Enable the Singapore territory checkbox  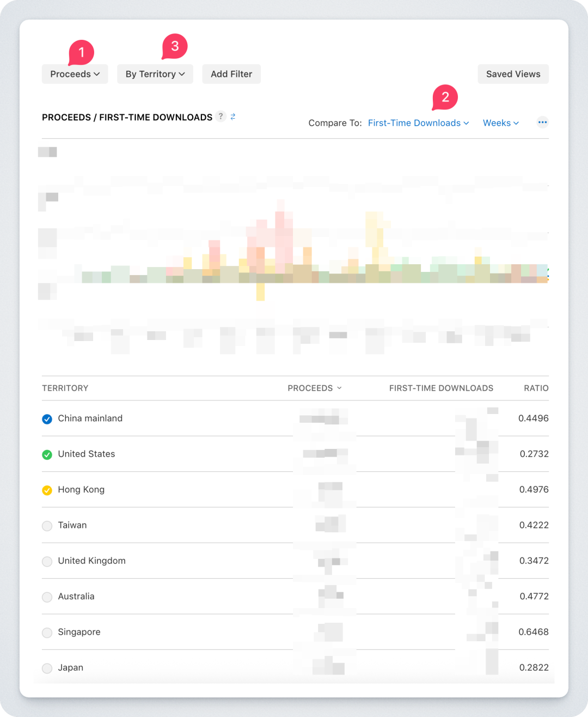point(47,633)
